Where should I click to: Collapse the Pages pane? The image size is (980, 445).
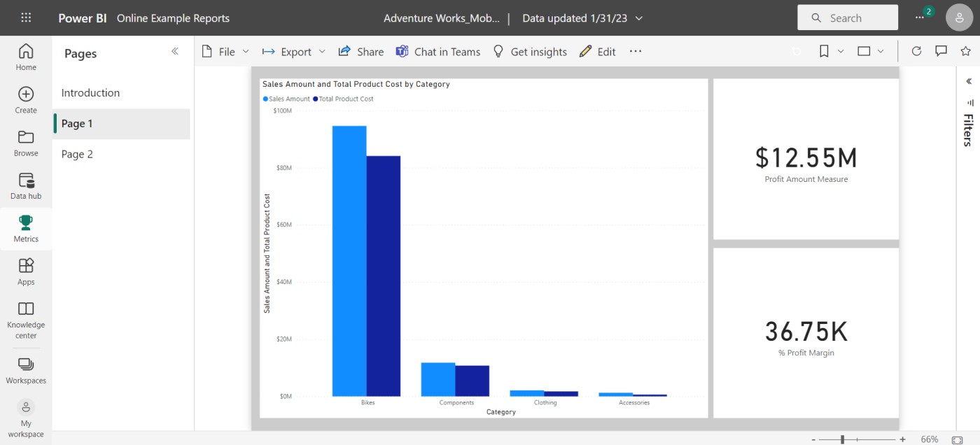coord(175,50)
